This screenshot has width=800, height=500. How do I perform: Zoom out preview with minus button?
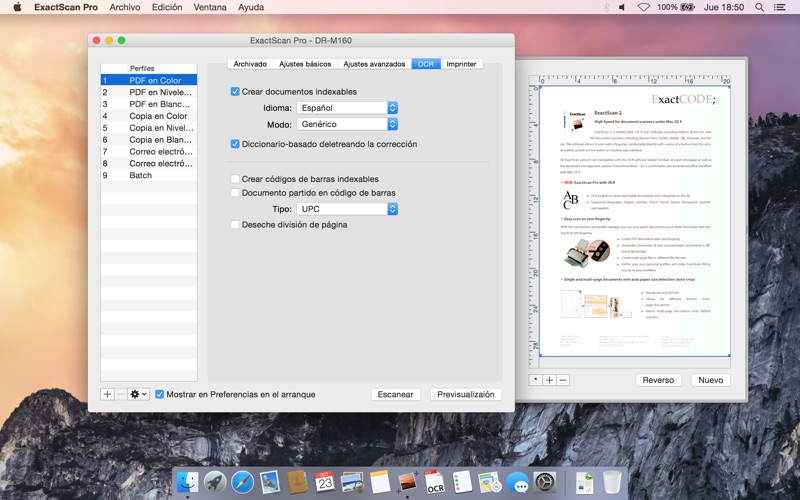563,380
